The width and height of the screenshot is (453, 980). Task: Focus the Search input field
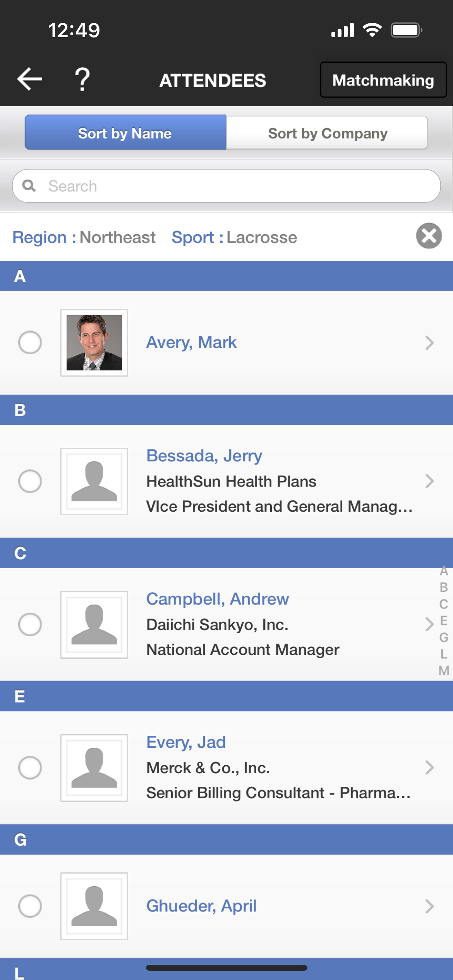click(x=226, y=186)
